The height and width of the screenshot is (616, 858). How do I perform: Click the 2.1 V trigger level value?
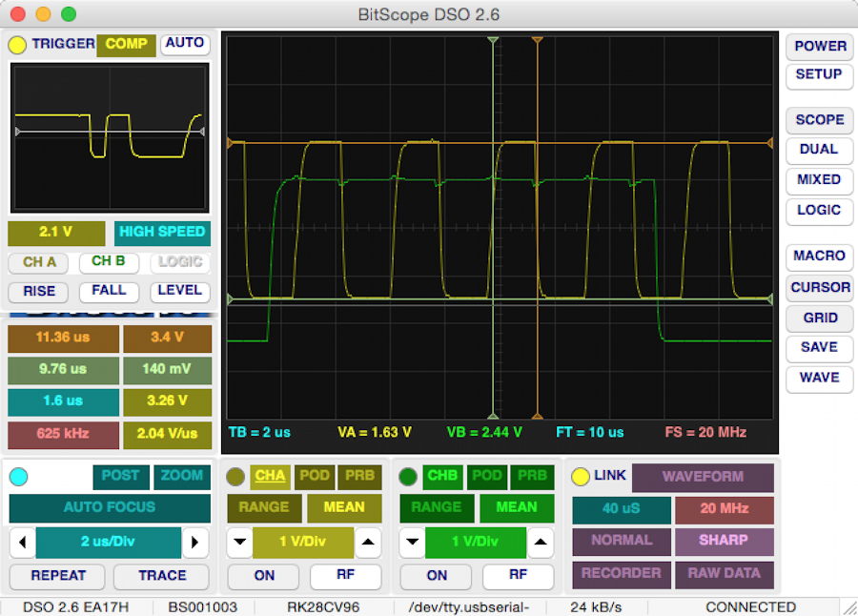click(x=56, y=232)
